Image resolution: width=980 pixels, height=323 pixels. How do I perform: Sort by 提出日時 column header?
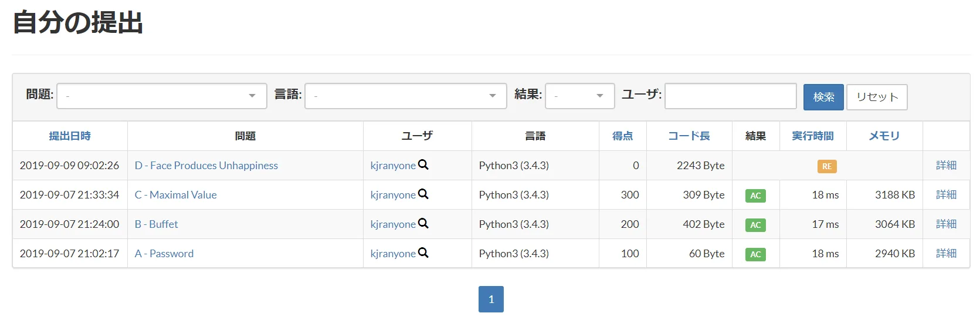click(x=70, y=136)
